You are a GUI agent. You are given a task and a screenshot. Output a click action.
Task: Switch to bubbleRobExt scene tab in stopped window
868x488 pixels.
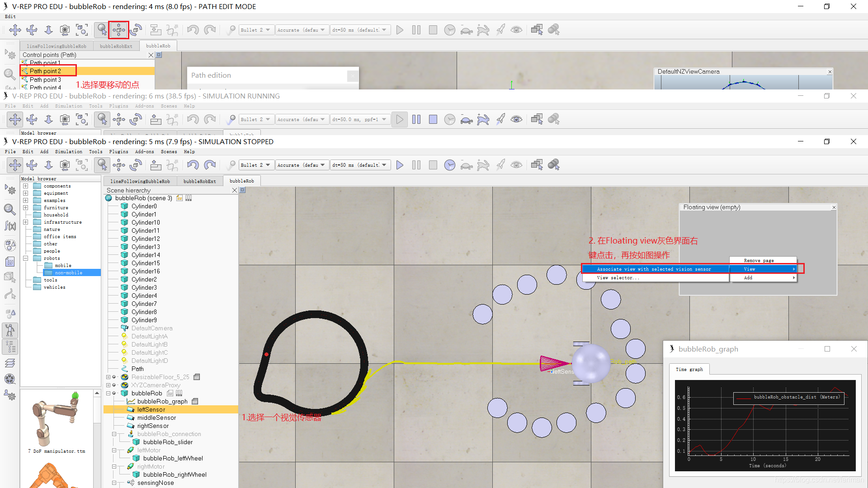coord(200,181)
